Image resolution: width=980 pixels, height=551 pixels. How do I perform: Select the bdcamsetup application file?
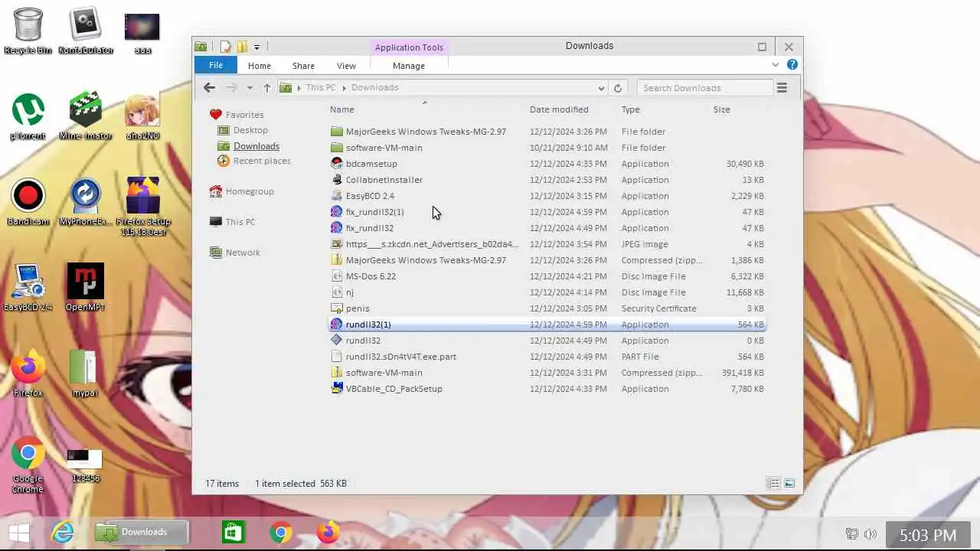(371, 164)
